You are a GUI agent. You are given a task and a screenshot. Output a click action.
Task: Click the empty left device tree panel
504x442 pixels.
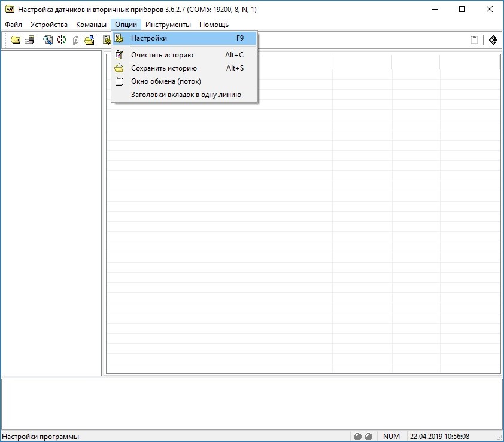[x=51, y=213]
